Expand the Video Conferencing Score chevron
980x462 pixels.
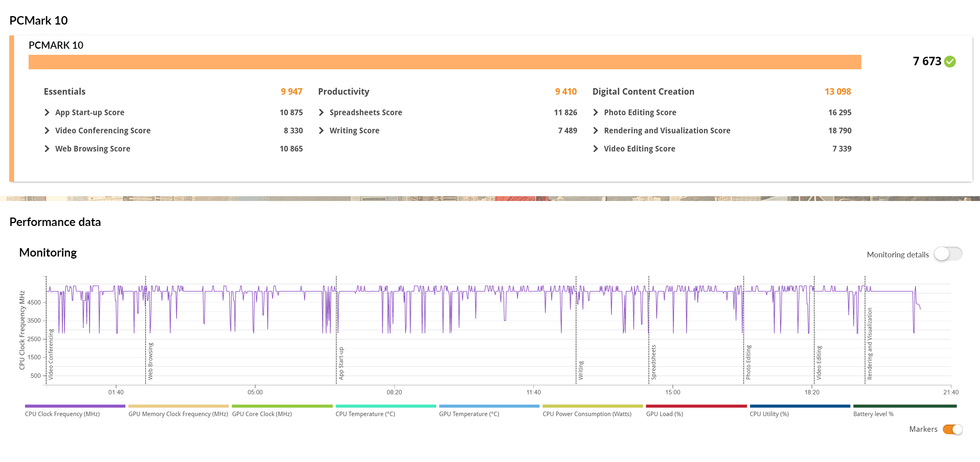47,131
